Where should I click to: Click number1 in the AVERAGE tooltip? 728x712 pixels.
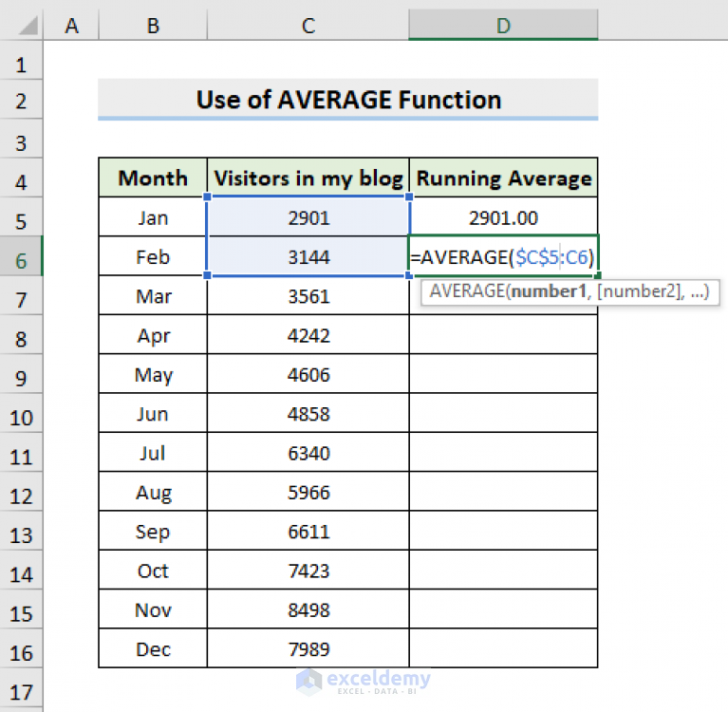click(x=549, y=291)
